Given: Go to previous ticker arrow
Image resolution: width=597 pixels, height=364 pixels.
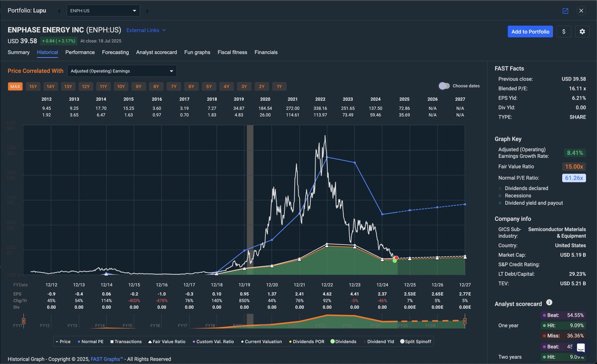Looking at the screenshot, I should 60,11.
